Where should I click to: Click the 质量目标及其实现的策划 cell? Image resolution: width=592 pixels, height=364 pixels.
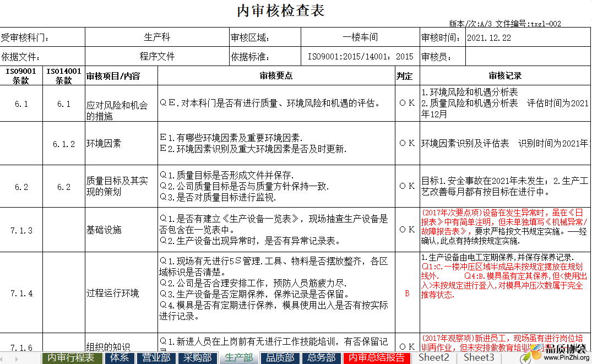pos(121,187)
